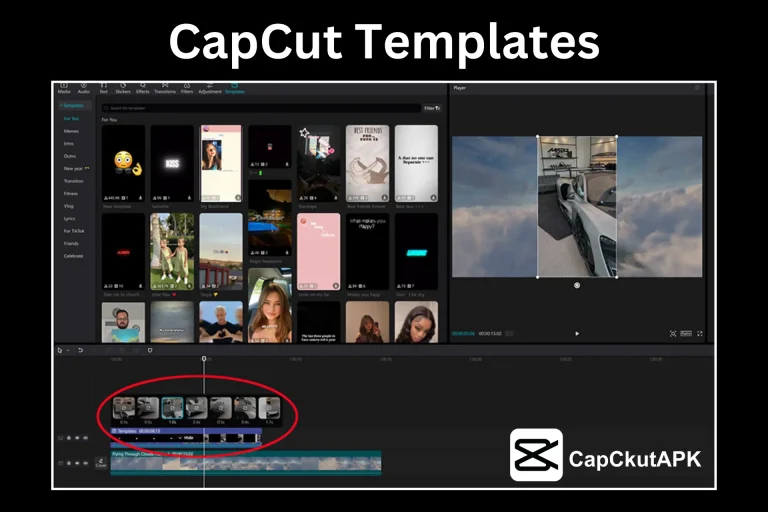Open the Transitions tab

click(165, 88)
